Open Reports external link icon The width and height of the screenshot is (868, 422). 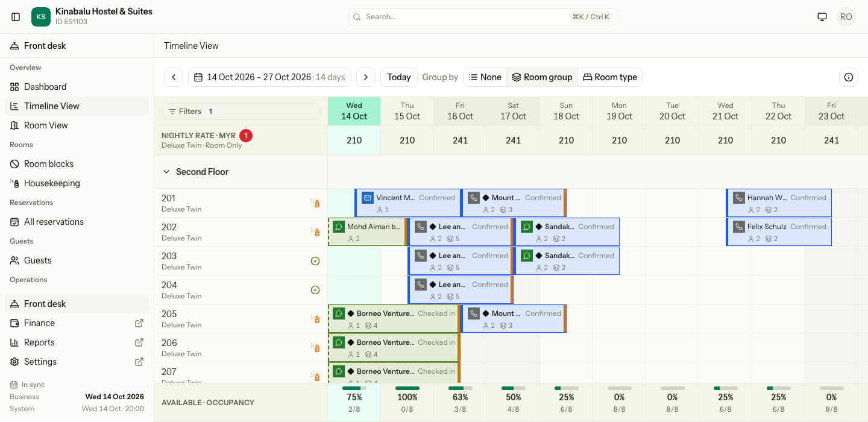tap(139, 342)
